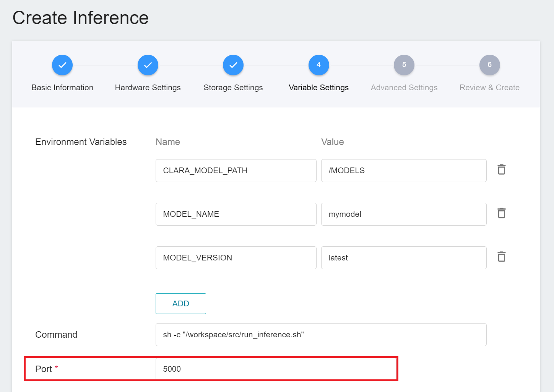This screenshot has height=392, width=554.
Task: Edit the CLARA_MODEL_PATH name field
Action: pyautogui.click(x=236, y=171)
